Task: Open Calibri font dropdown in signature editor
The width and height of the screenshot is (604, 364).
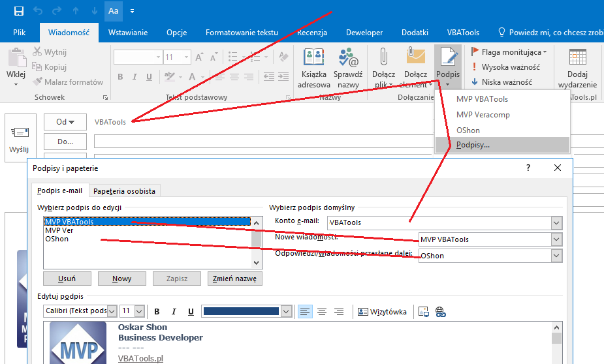Action: pyautogui.click(x=112, y=311)
